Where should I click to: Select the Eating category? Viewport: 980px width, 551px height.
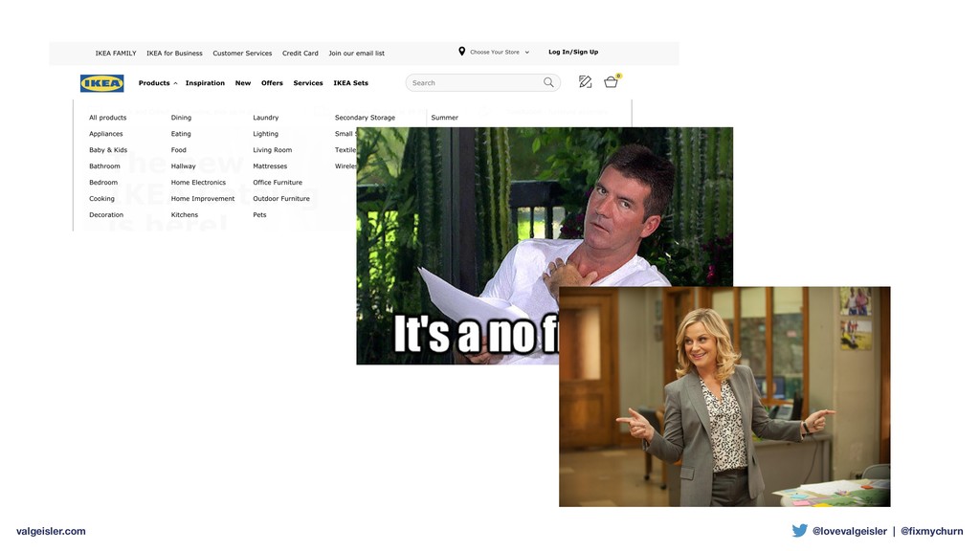click(x=181, y=134)
